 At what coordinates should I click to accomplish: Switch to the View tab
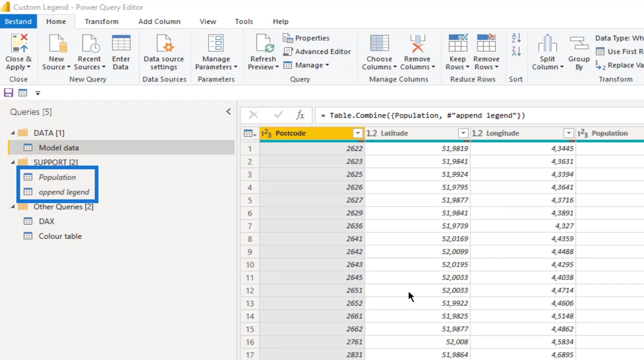(208, 22)
